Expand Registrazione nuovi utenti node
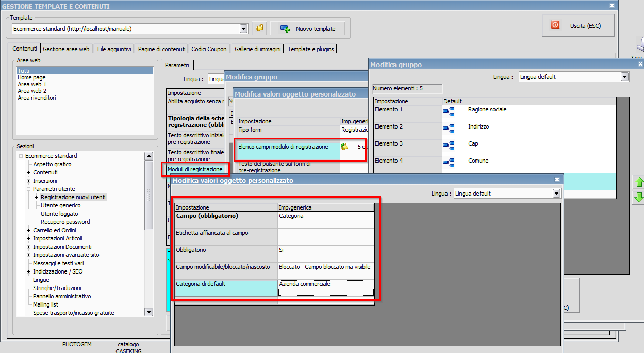The width and height of the screenshot is (644, 353). (37, 197)
